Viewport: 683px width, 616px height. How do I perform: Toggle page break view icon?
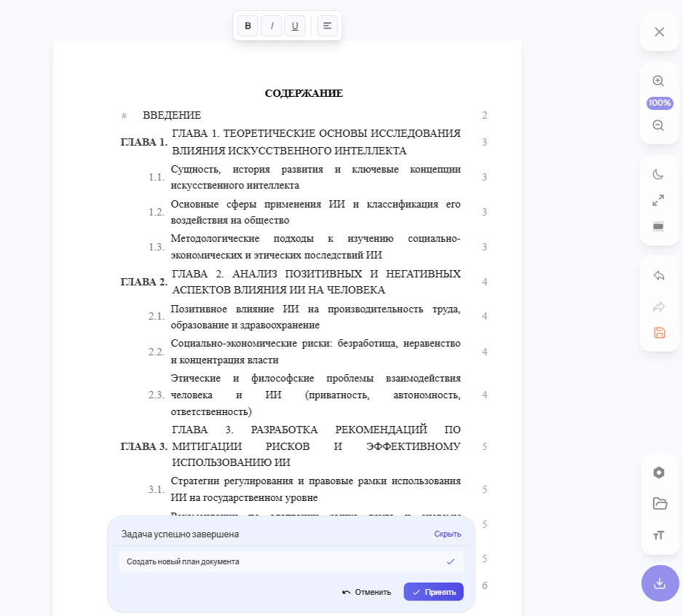pyautogui.click(x=658, y=226)
